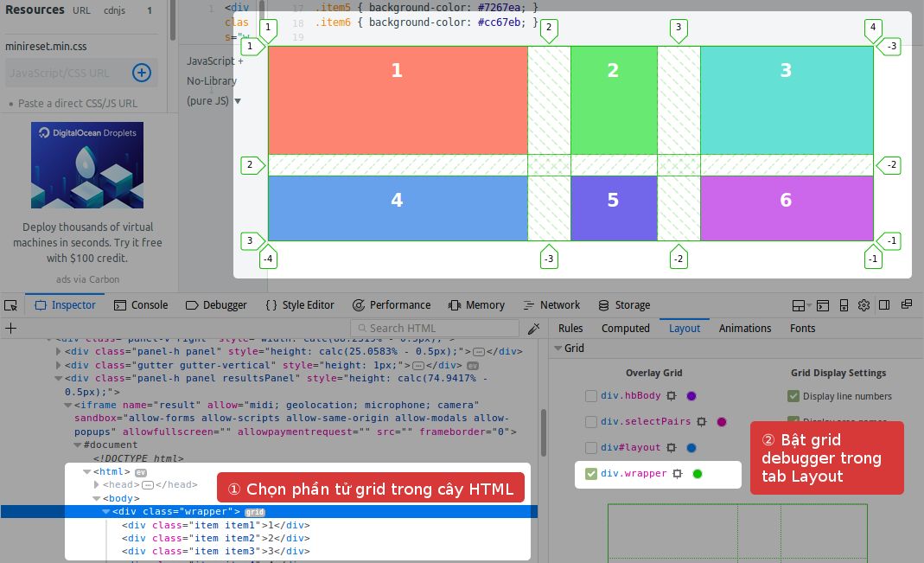924x563 pixels.
Task: Select the item item2 div in HTML tree
Action: point(215,538)
